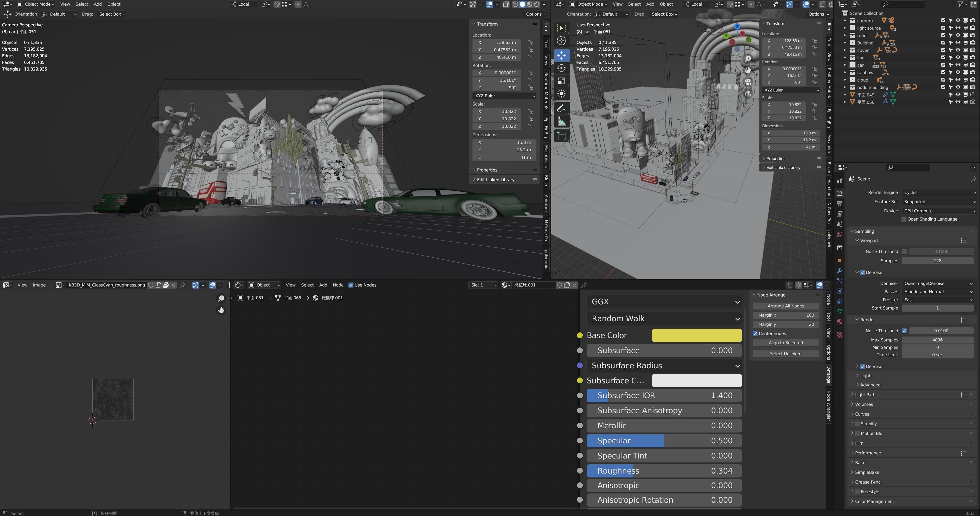Unlink image KB3D_MIM_GlassCyan_roughness.png with X

pos(174,285)
